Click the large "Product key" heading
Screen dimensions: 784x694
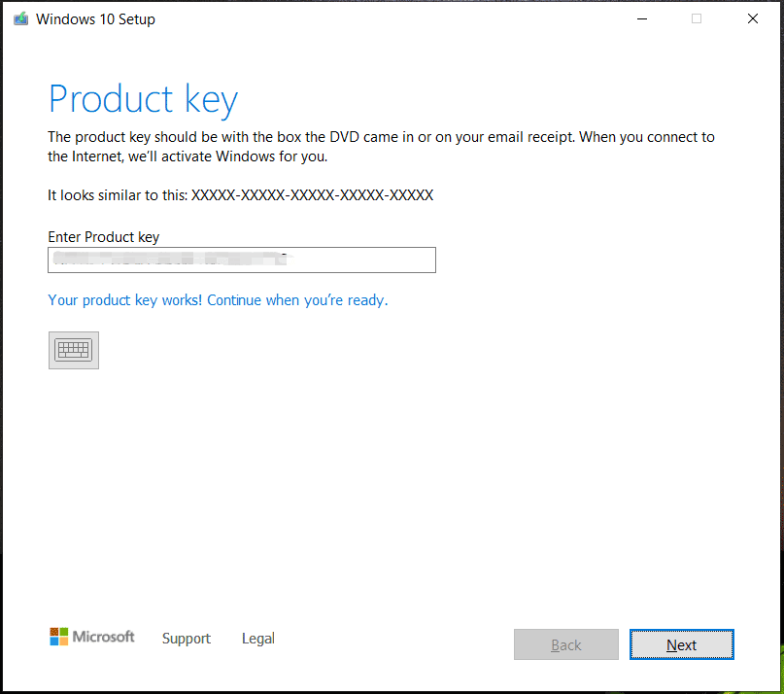coord(143,99)
